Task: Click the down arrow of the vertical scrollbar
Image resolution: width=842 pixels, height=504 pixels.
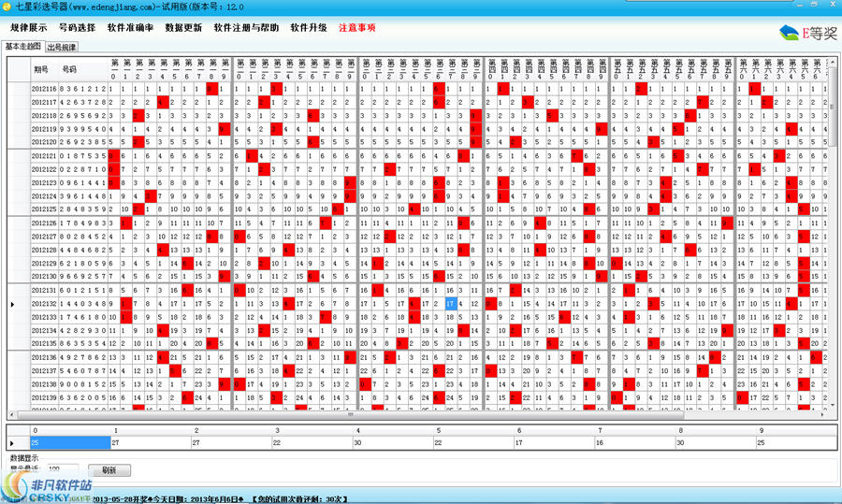Action: point(833,405)
